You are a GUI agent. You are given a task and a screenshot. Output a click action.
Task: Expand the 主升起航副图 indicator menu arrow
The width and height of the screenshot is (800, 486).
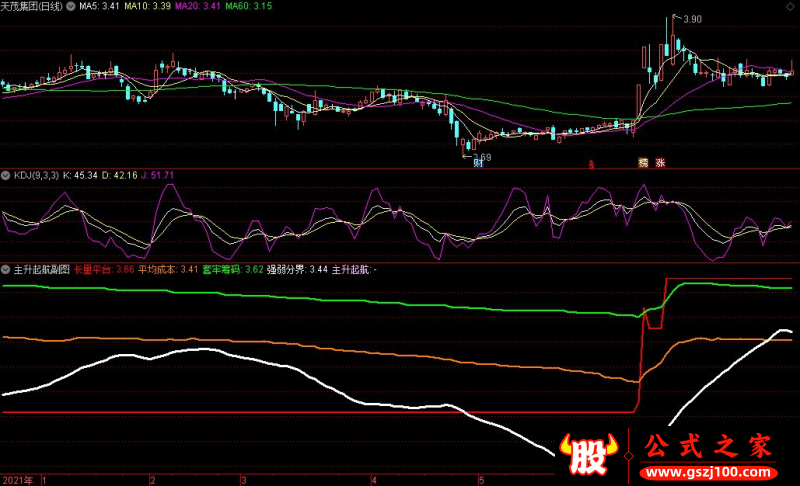click(6, 269)
